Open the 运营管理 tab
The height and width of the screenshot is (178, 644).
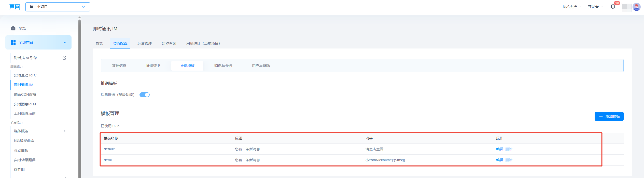145,43
